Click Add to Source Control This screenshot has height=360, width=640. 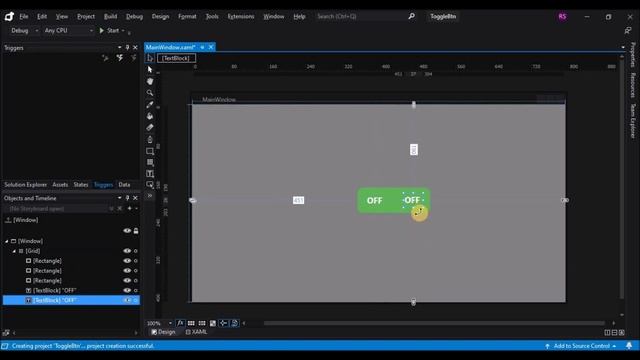pos(581,346)
